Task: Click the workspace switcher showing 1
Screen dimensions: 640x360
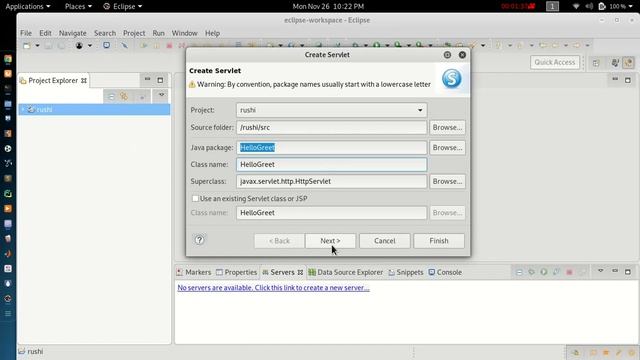Action: pyautogui.click(x=552, y=7)
